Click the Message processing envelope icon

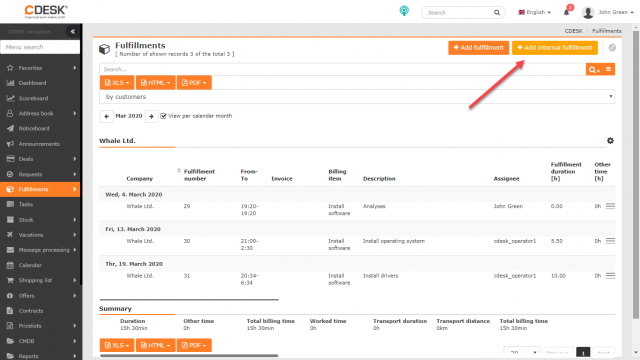coord(10,250)
